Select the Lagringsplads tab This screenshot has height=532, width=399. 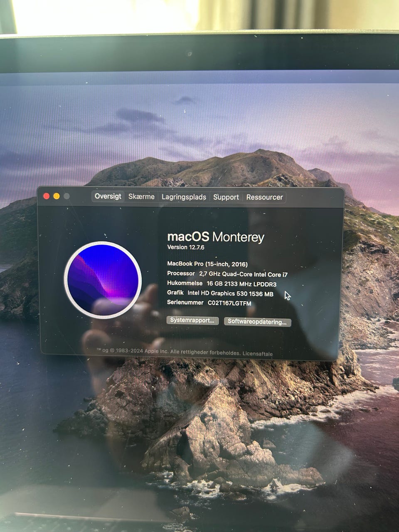tap(184, 197)
